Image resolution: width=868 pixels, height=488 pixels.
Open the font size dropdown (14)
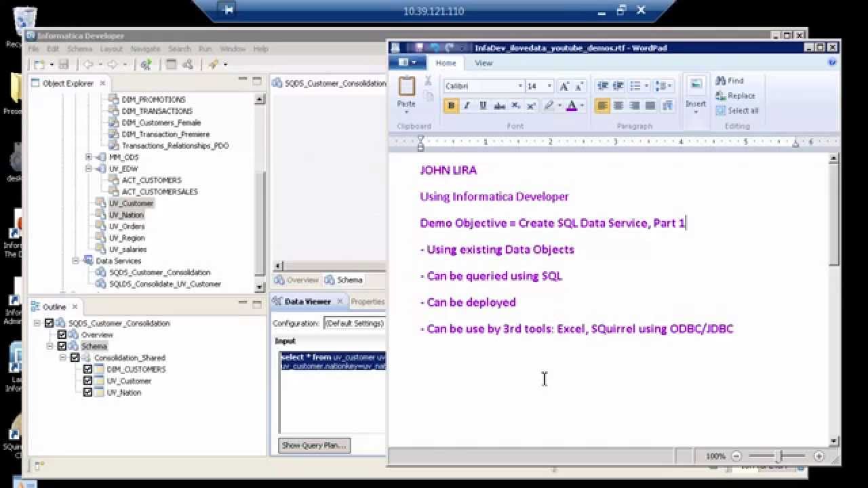[551, 86]
